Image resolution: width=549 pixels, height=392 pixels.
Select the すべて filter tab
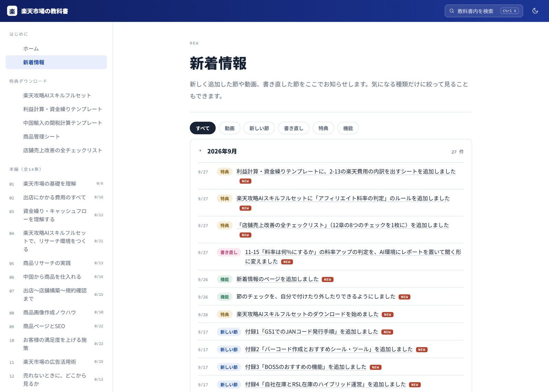click(x=202, y=128)
